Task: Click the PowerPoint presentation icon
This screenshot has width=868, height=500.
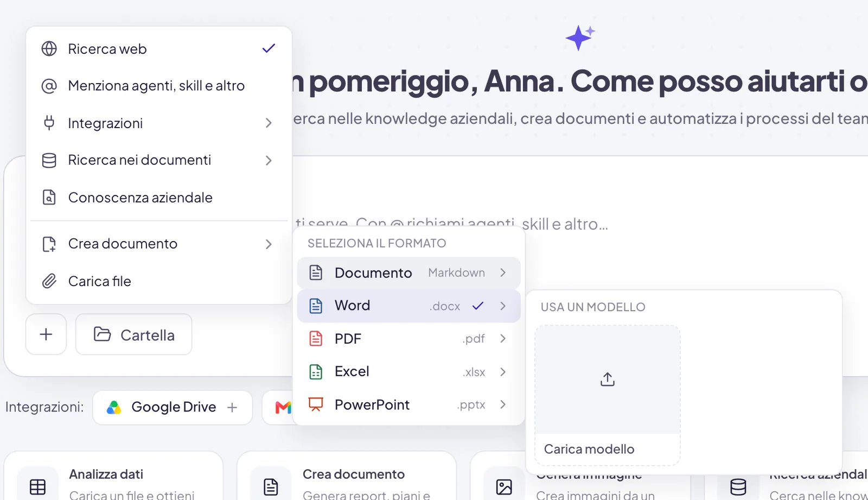Action: coord(316,404)
